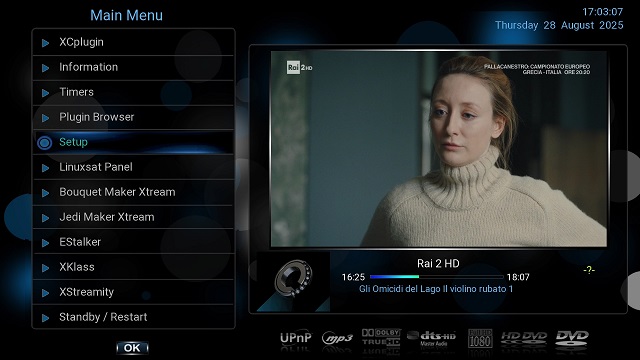The height and width of the screenshot is (360, 640).
Task: Click the arrow beside Linuxsat Panel
Action: (x=45, y=168)
